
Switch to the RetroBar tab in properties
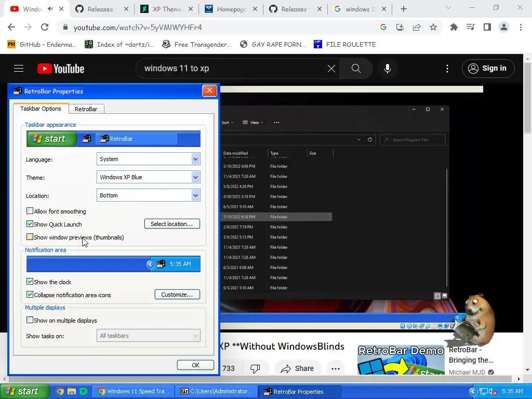(86, 109)
